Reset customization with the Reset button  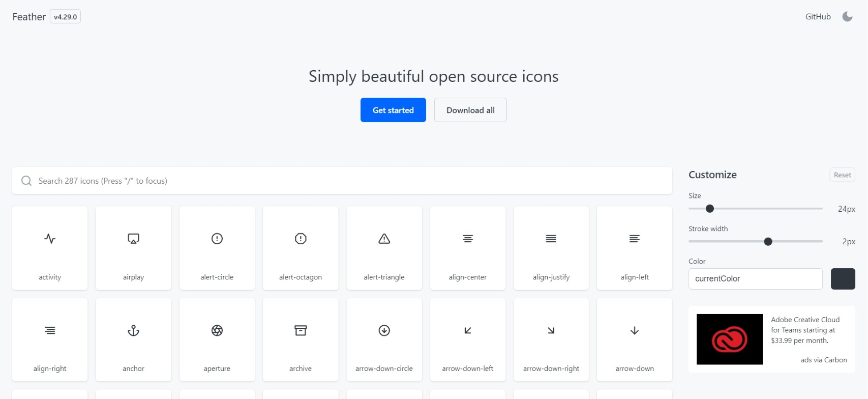[842, 175]
